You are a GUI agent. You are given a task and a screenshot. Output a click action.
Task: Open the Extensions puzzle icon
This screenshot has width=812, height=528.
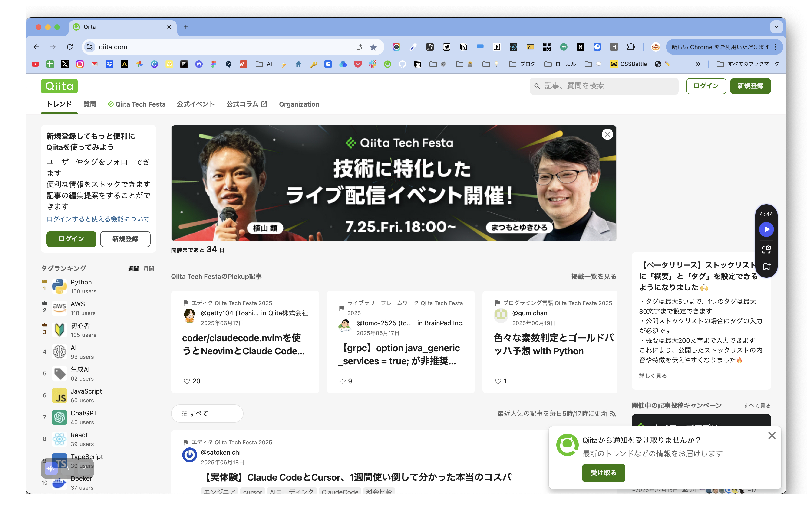(x=631, y=47)
